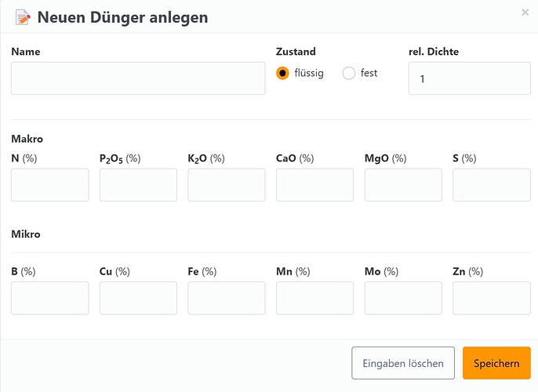Viewport: 538px width, 392px height.
Task: Select the fest radio button
Action: (348, 73)
